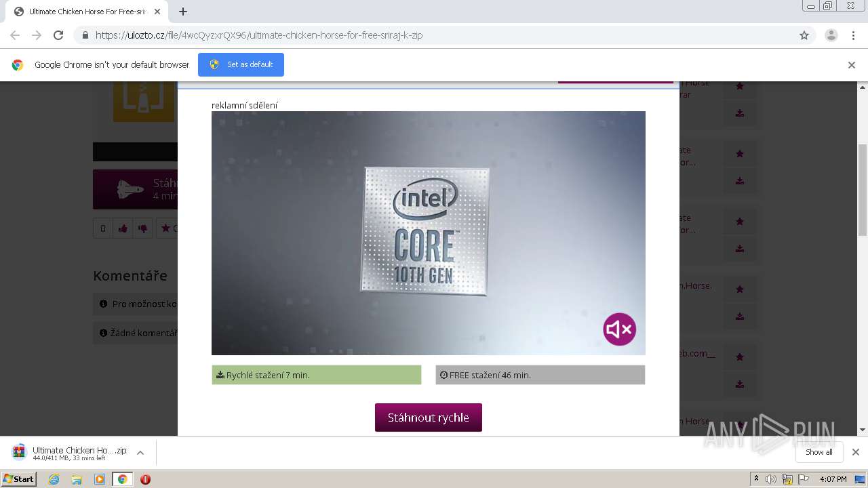This screenshot has height=488, width=868.
Task: Download the first related file via arrow icon
Action: pos(740,113)
